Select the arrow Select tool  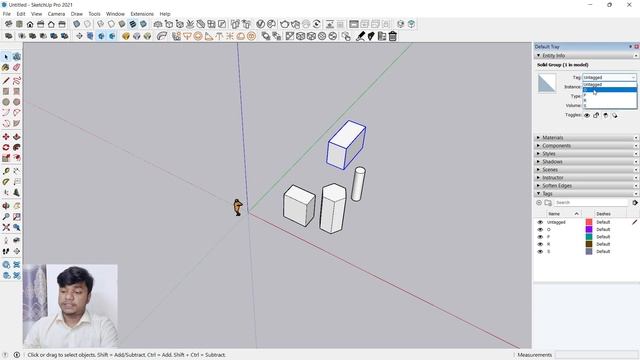point(6,57)
